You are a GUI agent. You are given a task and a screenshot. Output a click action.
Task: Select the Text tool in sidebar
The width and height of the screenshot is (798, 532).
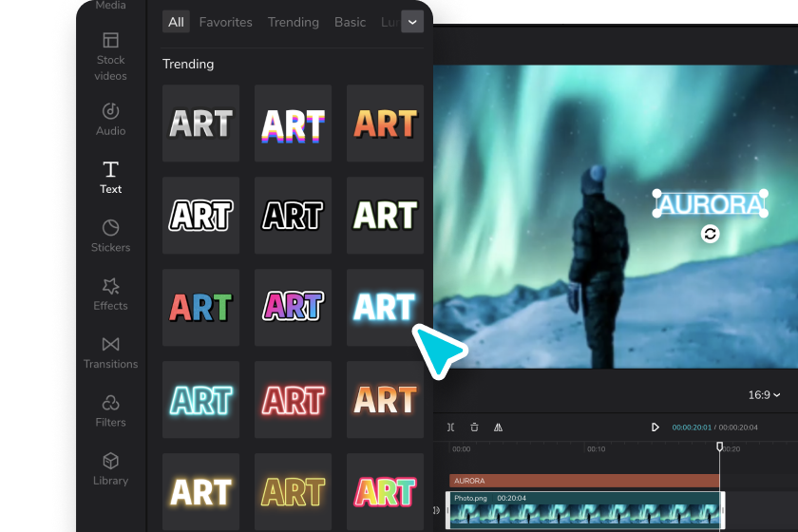(110, 177)
